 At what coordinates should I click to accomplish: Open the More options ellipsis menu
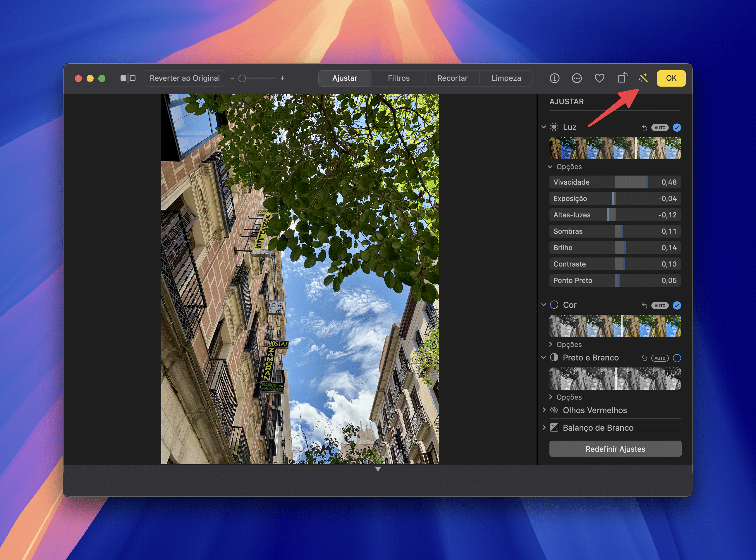pyautogui.click(x=577, y=78)
